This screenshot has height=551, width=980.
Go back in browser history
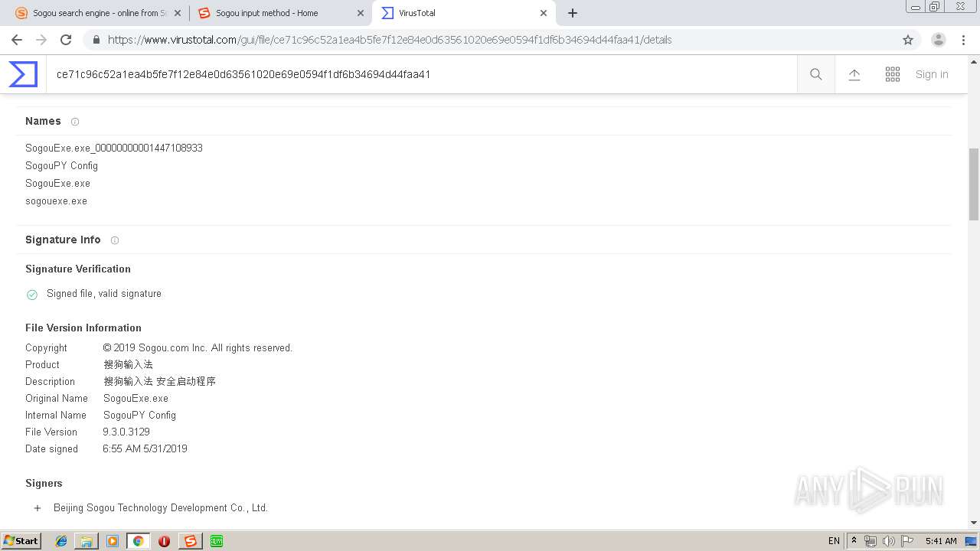click(x=17, y=40)
